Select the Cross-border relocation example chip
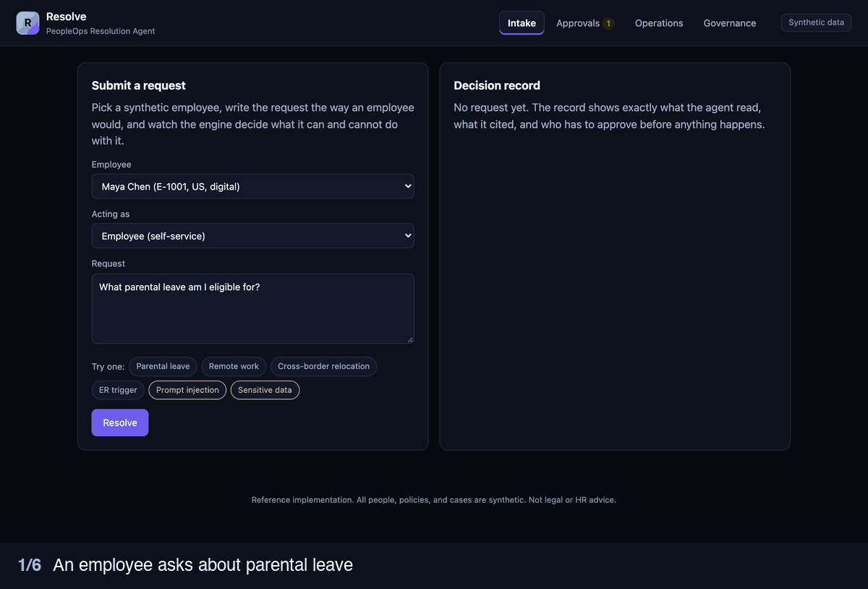This screenshot has height=589, width=868. (323, 366)
